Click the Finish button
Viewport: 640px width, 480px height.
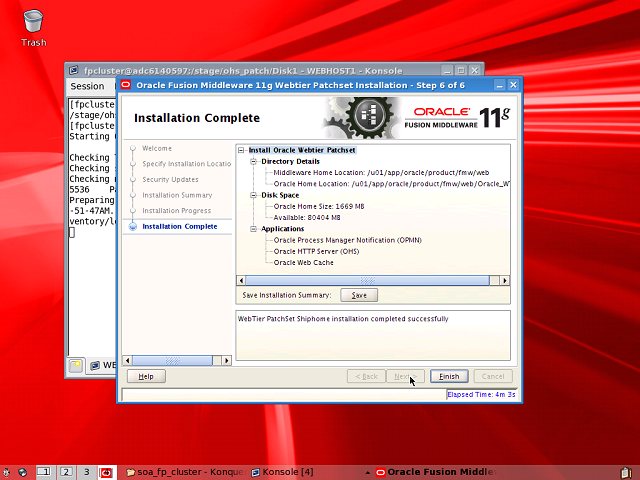coord(449,376)
